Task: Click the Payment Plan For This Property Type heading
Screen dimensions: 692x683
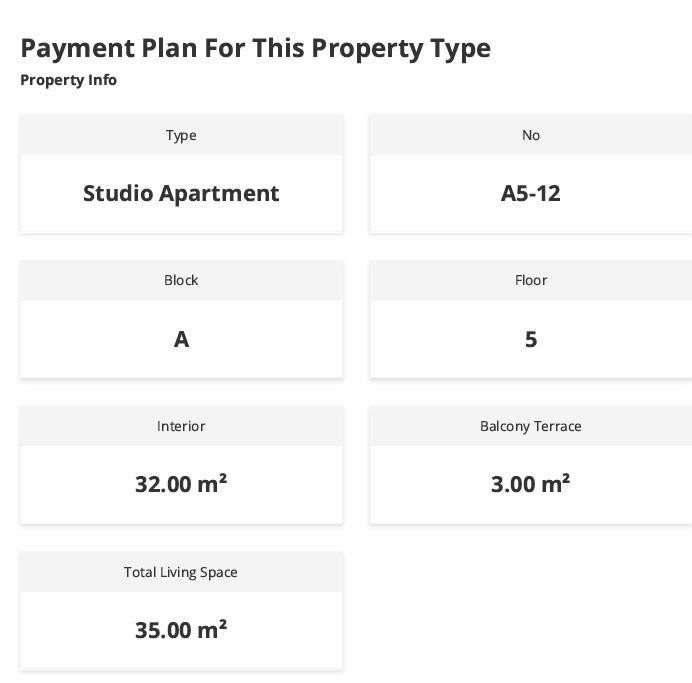Action: point(256,49)
